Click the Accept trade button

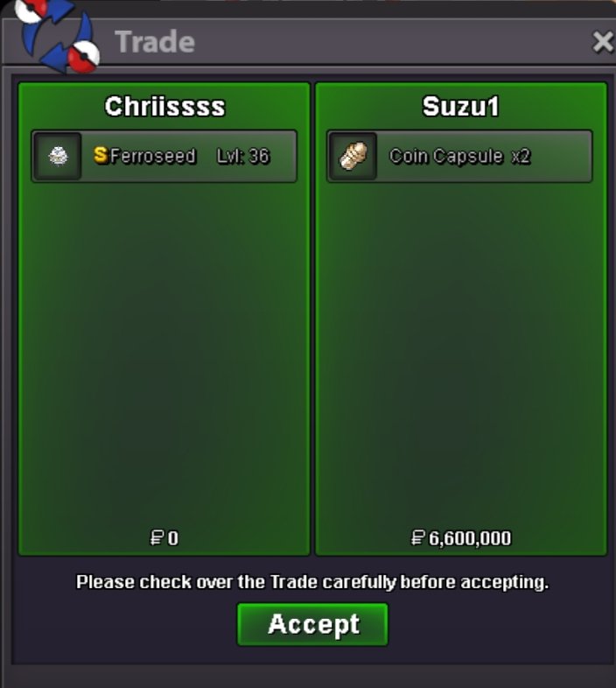click(x=312, y=624)
